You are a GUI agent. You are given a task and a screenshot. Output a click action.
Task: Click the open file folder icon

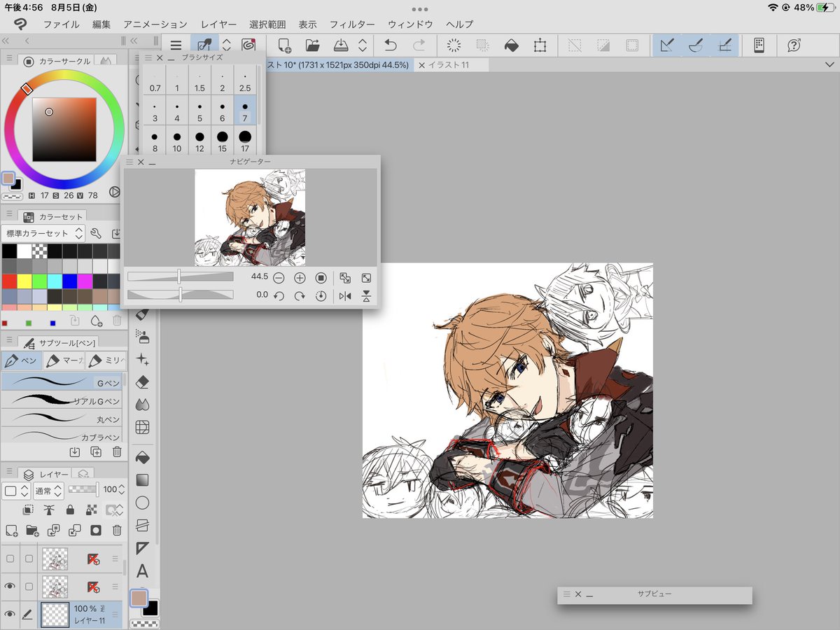312,45
